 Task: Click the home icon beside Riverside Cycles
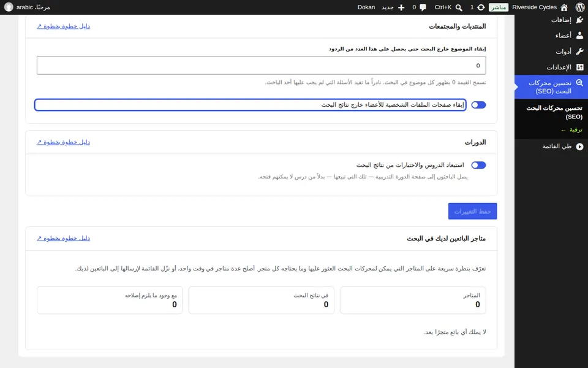(x=564, y=7)
